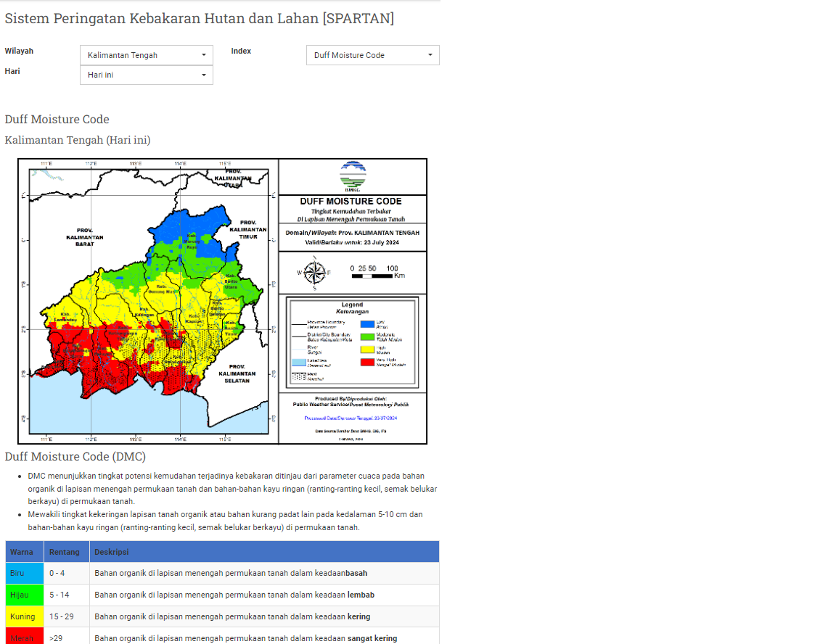The width and height of the screenshot is (836, 644).
Task: Click the blue Biru color cell
Action: (x=25, y=573)
